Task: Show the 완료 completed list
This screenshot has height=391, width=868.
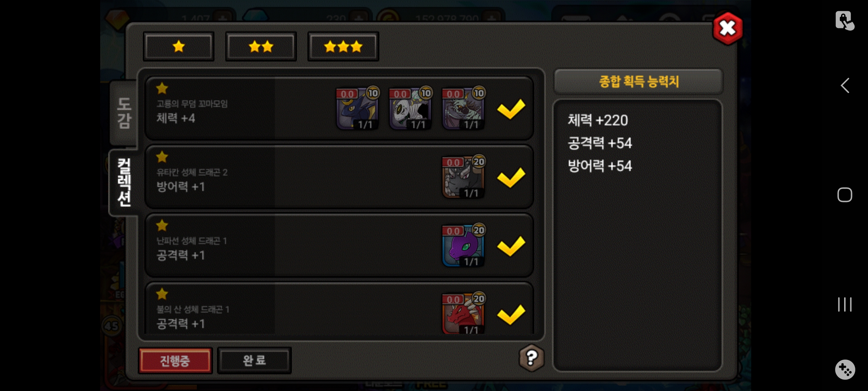Action: (254, 360)
